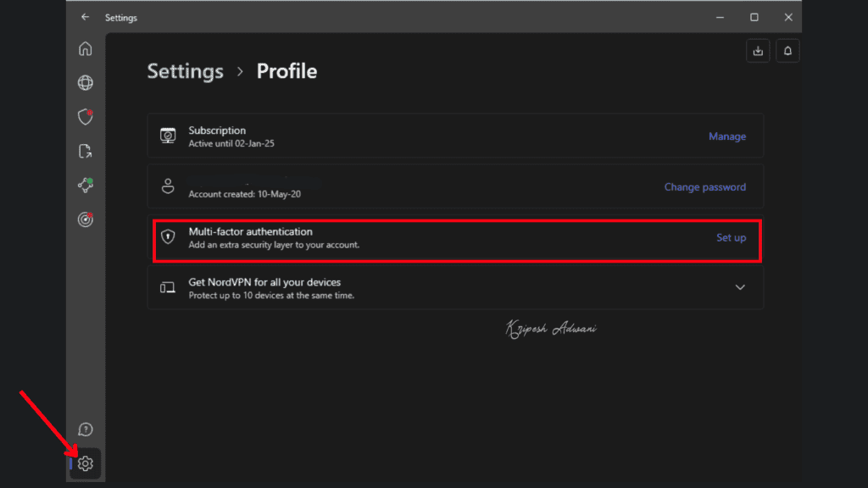
Task: Click the file sharing sidebar icon
Action: tap(85, 151)
